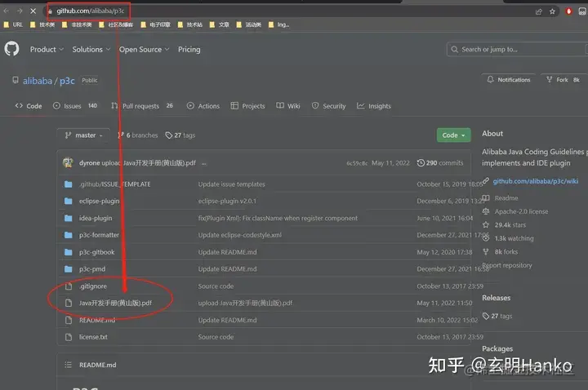Click the 1.3k watching link
This screenshot has height=390, width=588.
508,238
